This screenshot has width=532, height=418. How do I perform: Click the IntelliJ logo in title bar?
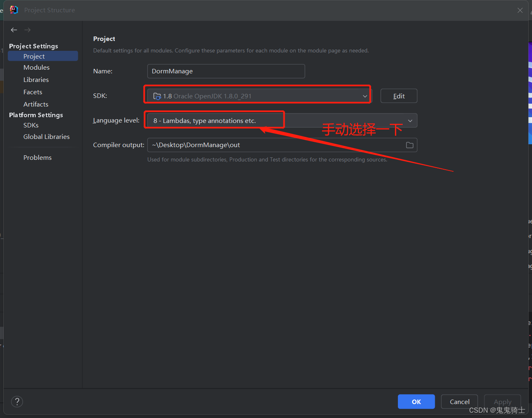point(14,10)
